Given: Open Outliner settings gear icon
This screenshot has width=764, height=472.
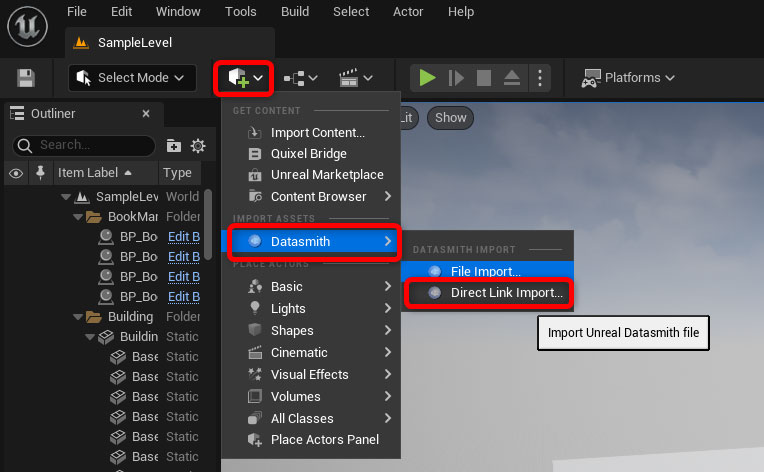Looking at the screenshot, I should 198,146.
